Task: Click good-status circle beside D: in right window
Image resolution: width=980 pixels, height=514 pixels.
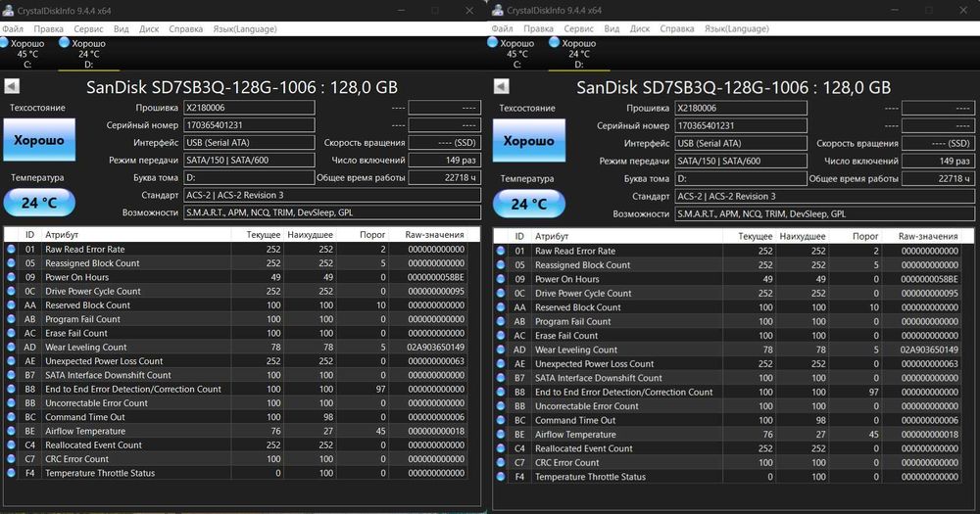Action: tap(554, 42)
